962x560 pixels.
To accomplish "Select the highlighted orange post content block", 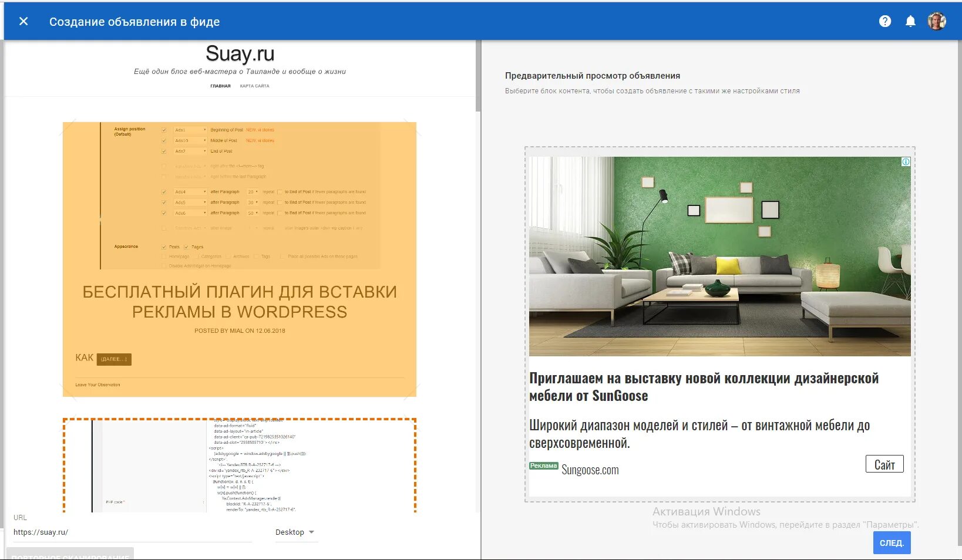I will point(240,259).
